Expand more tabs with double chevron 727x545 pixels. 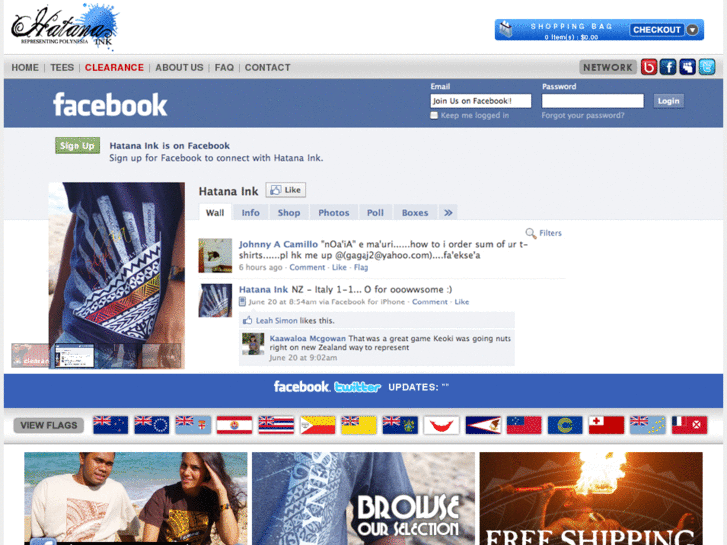click(x=448, y=212)
